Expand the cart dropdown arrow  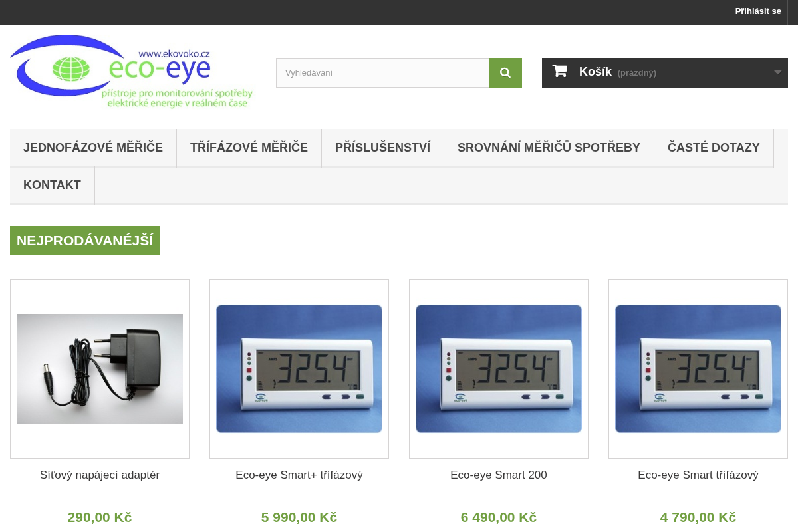pos(777,72)
